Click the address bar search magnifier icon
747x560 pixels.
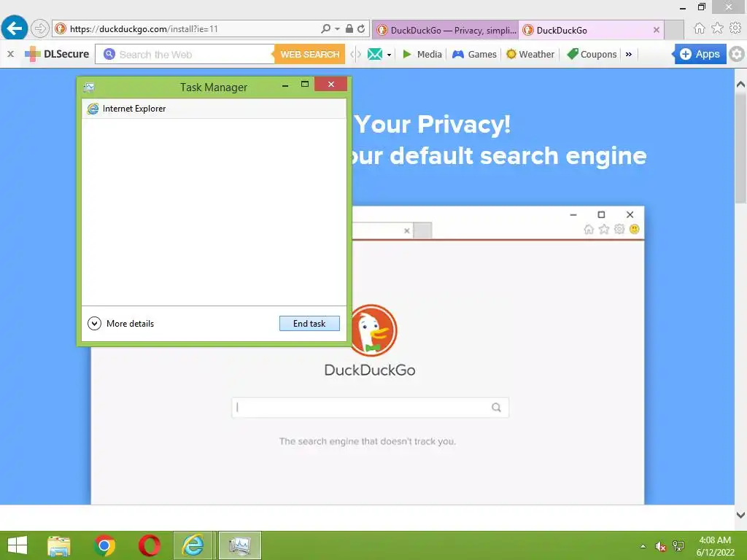point(325,28)
